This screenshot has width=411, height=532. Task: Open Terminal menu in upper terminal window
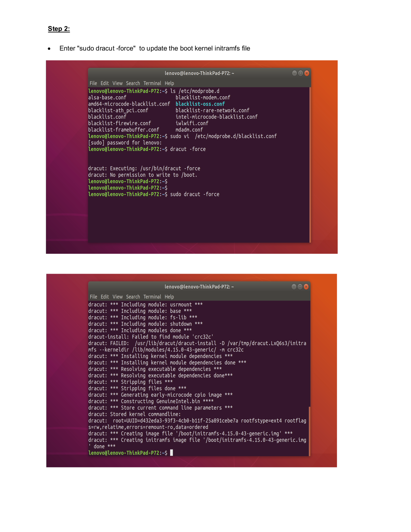pos(152,83)
